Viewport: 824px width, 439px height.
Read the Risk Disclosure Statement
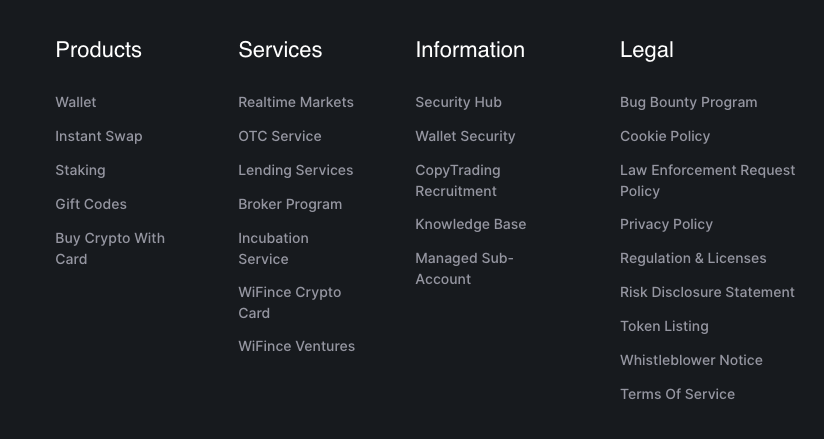pos(707,292)
